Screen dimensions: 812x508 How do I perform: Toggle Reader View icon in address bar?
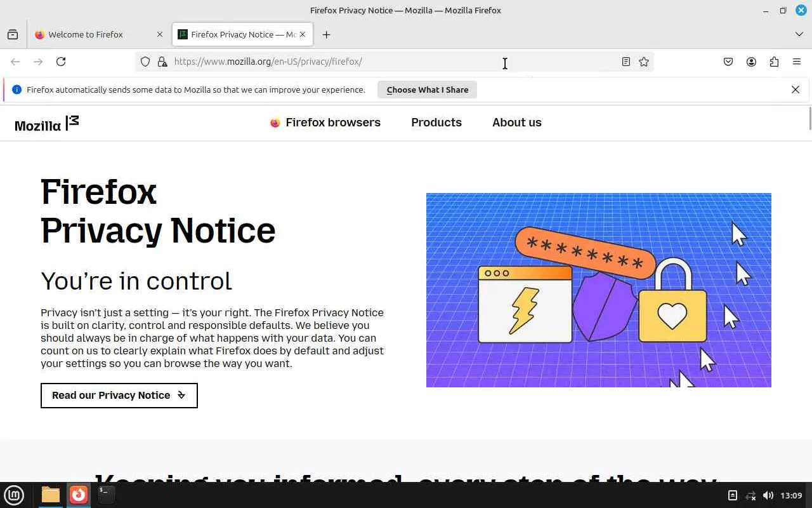(626, 62)
